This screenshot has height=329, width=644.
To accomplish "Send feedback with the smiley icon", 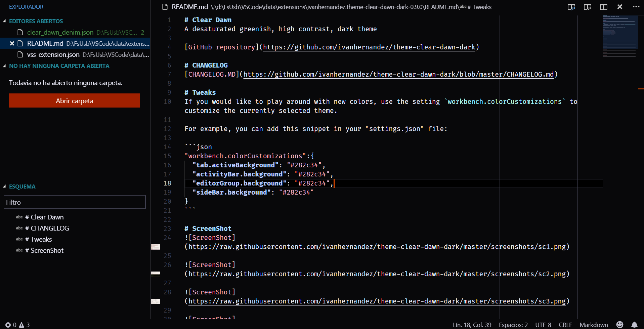I will point(620,325).
